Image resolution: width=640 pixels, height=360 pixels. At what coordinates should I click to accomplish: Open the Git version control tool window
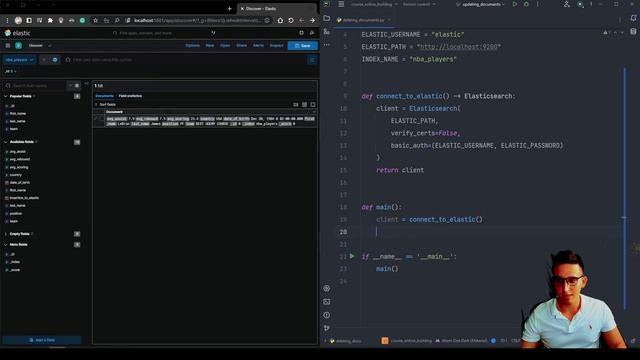pos(327,328)
